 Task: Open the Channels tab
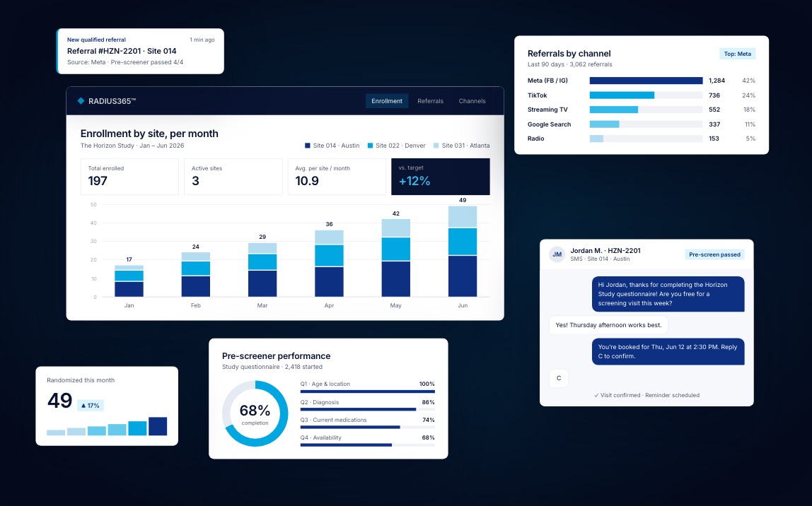pos(472,101)
